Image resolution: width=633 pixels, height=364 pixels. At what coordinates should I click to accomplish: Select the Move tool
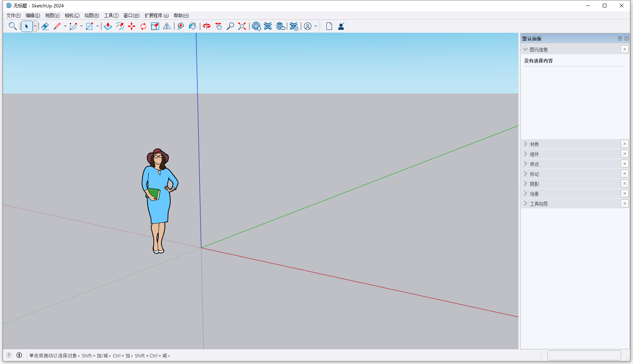point(132,26)
